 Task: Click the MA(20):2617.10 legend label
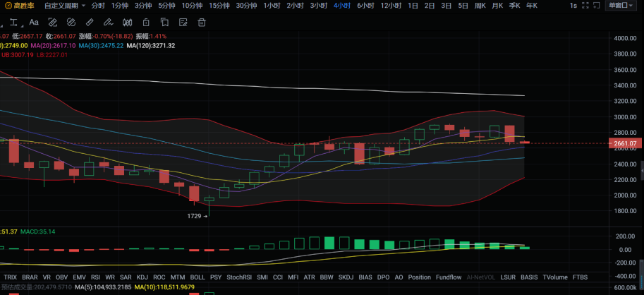coord(53,46)
